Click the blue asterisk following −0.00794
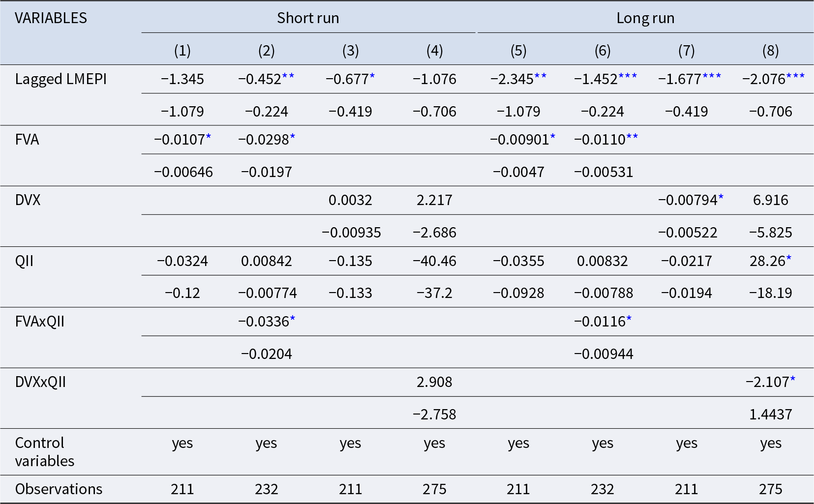The image size is (814, 504). click(721, 197)
